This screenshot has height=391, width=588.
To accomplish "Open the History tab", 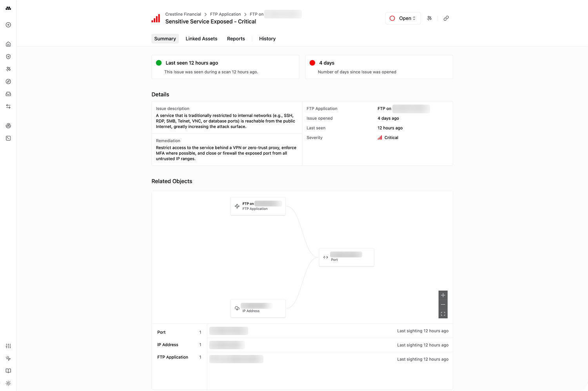I will point(267,39).
